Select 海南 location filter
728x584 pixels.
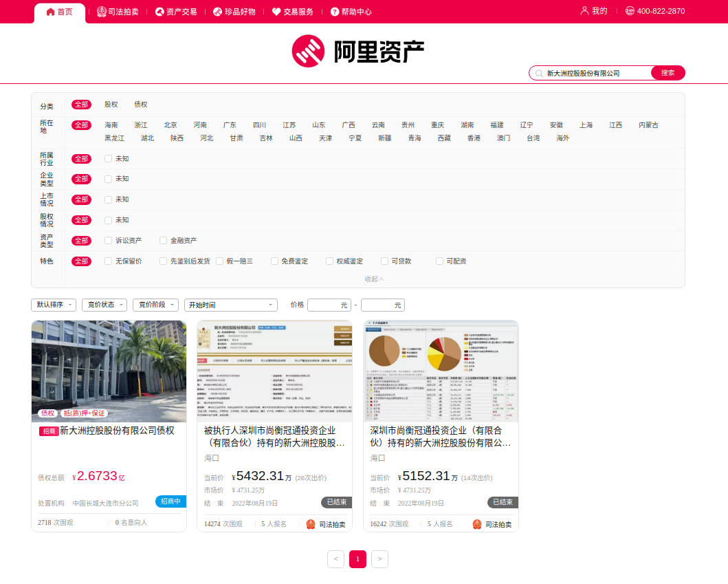111,125
